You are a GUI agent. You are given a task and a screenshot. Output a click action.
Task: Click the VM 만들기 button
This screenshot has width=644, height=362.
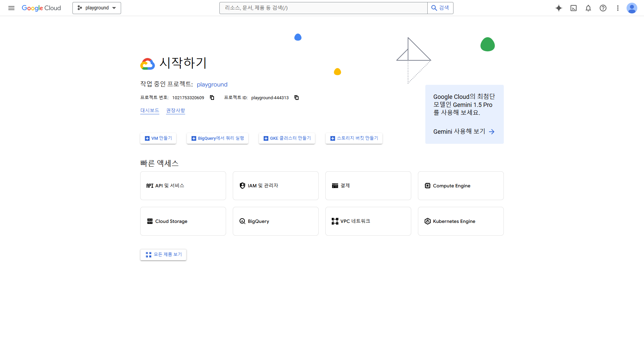(x=158, y=138)
